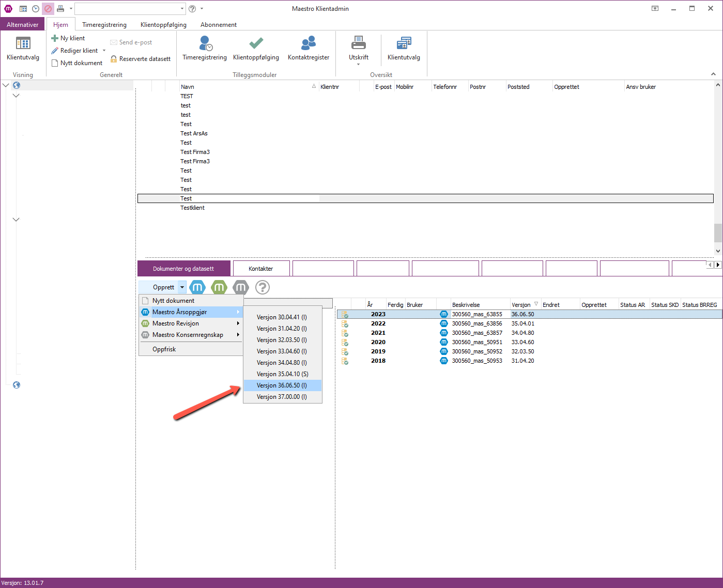Select 2021 dataset row
The image size is (723, 588).
pyautogui.click(x=529, y=333)
